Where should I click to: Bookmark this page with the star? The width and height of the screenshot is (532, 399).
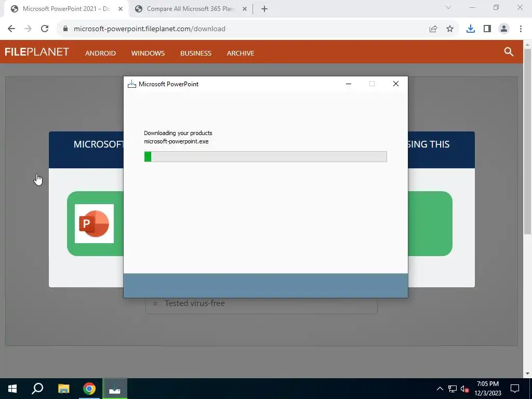(x=450, y=29)
